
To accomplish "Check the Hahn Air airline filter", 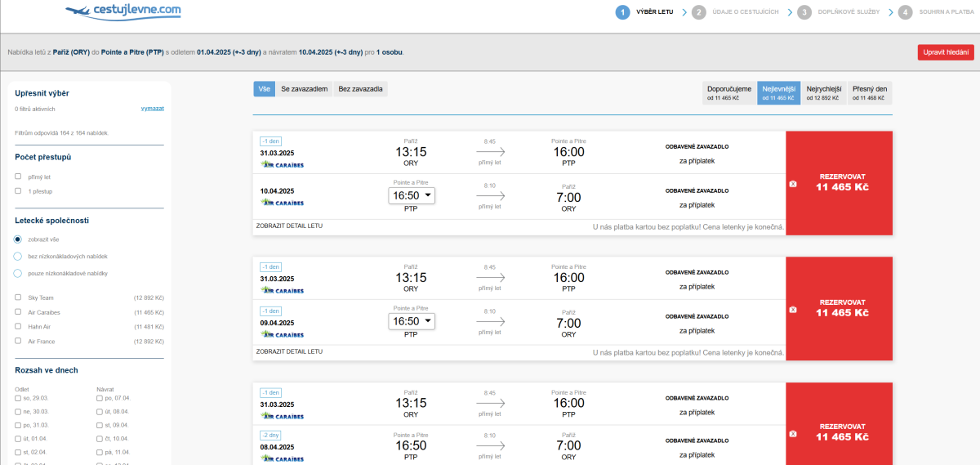I will [x=18, y=326].
